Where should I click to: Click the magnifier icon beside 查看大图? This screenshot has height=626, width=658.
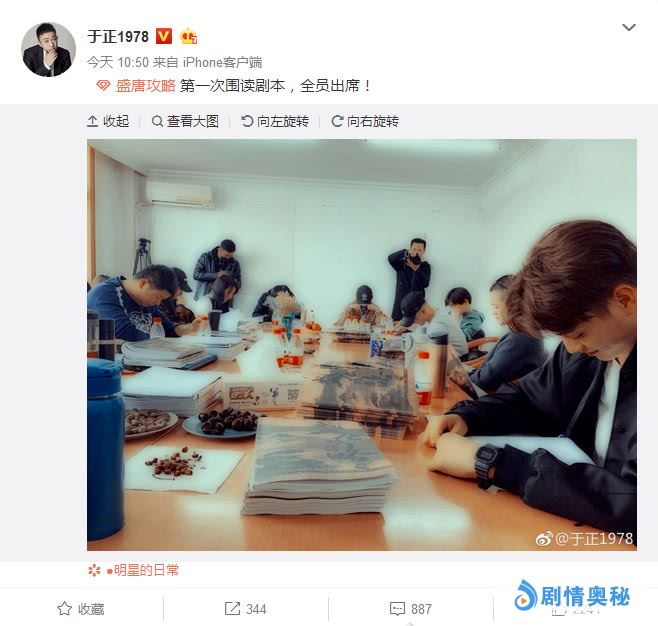(157, 121)
